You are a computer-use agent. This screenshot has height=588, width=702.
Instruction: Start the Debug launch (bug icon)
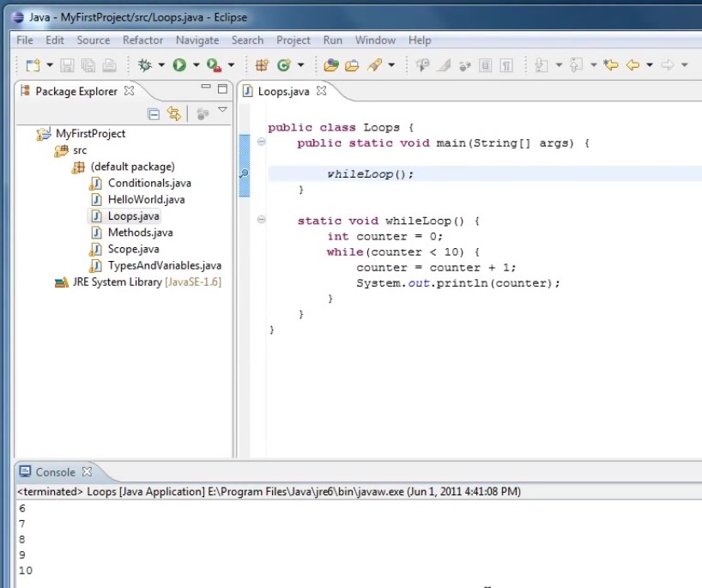(x=144, y=65)
